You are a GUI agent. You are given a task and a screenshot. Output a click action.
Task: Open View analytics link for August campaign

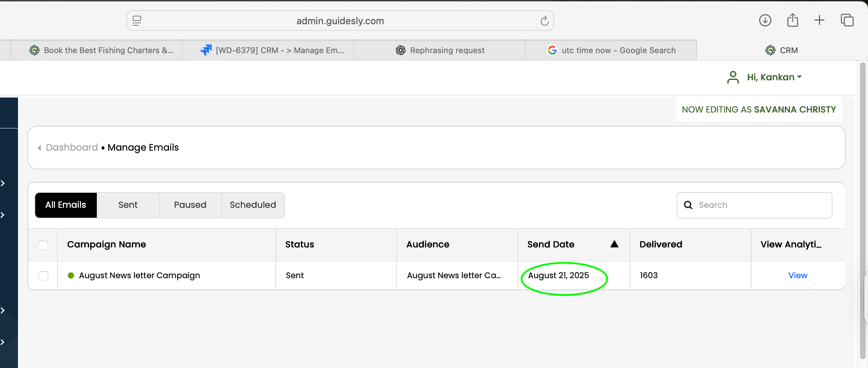pos(798,276)
